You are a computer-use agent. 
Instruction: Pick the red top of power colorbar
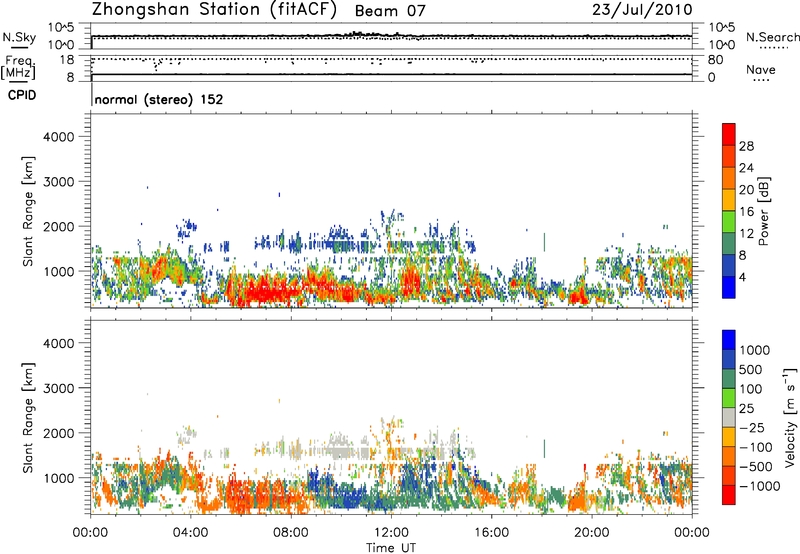point(729,134)
